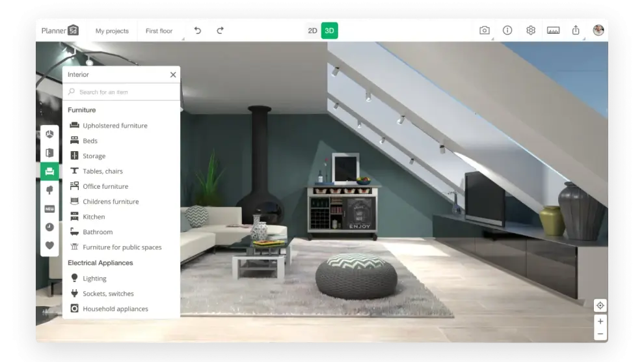Select the doors and windows sidebar icon
This screenshot has width=644, height=362.
point(49,153)
